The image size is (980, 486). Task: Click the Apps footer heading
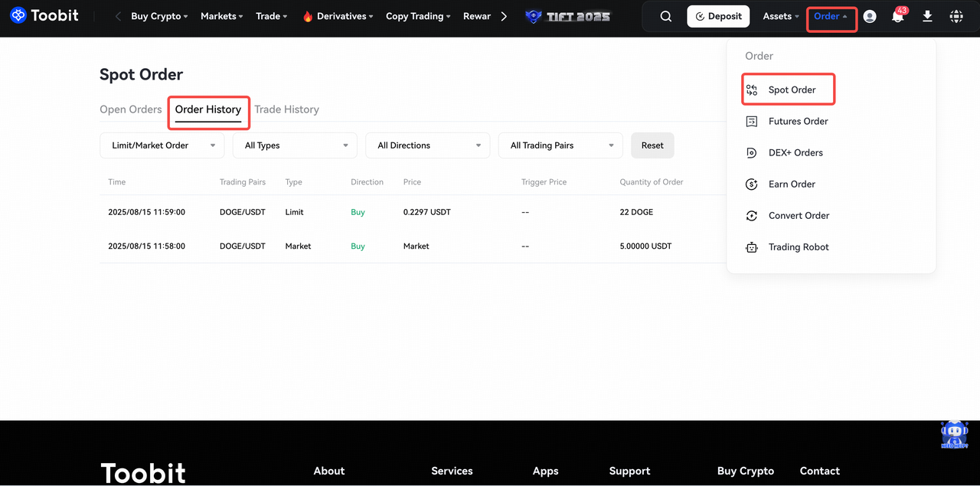[x=546, y=471]
